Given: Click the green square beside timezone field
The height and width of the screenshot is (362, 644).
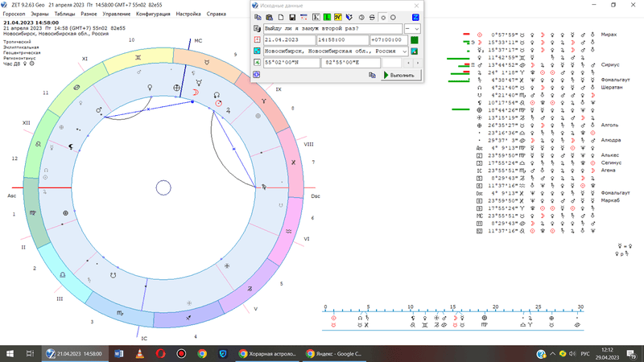Looking at the screenshot, I should click(x=415, y=39).
